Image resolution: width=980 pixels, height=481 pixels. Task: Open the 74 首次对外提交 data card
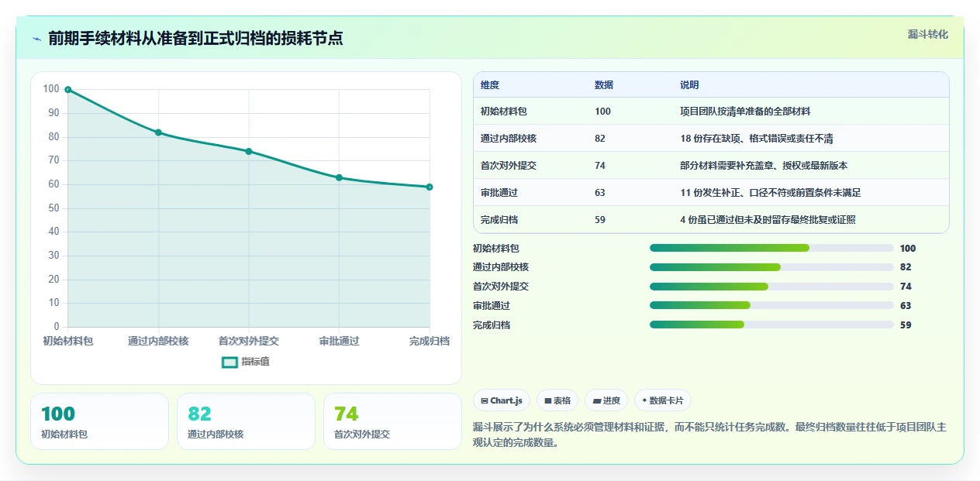(x=392, y=421)
